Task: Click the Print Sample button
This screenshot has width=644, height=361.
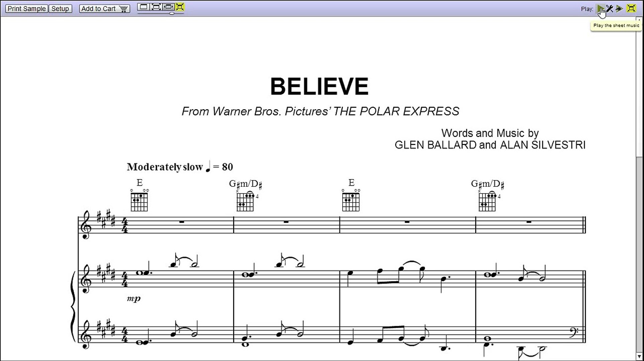Action: (26, 9)
